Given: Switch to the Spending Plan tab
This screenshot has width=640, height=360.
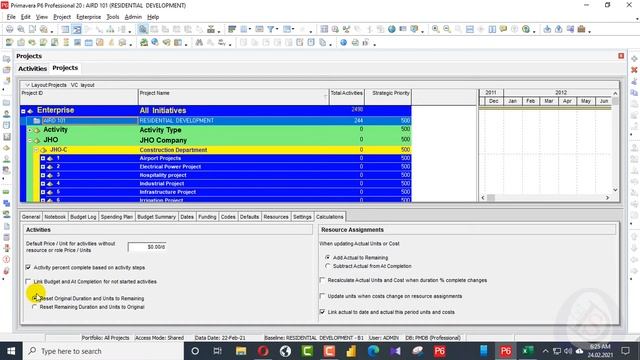Looking at the screenshot, I should click(117, 217).
